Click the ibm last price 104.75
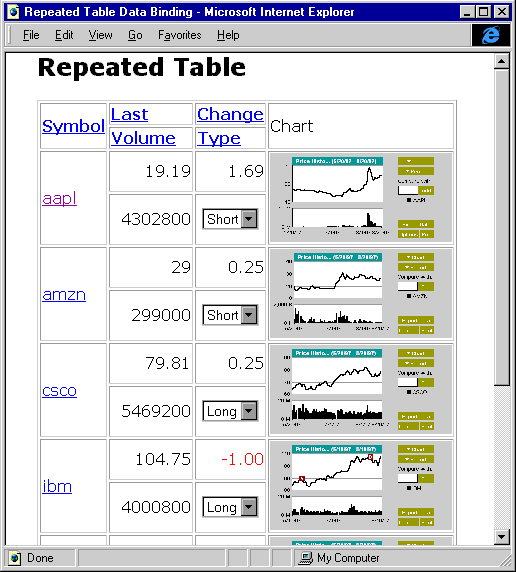This screenshot has width=516, height=572. click(x=163, y=459)
